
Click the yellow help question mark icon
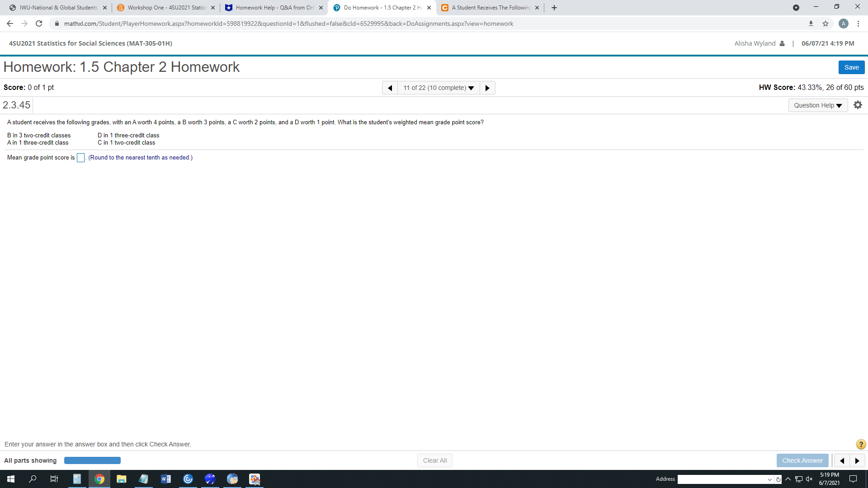tap(861, 444)
